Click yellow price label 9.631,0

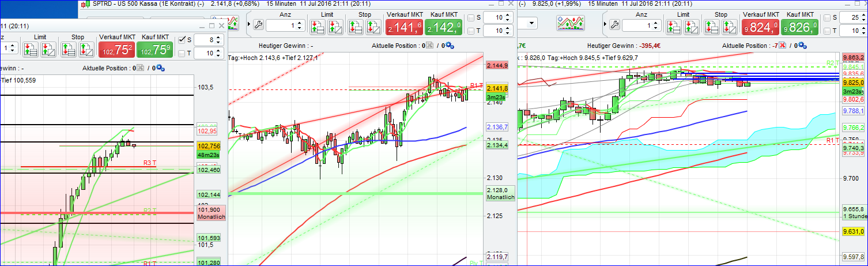point(853,231)
